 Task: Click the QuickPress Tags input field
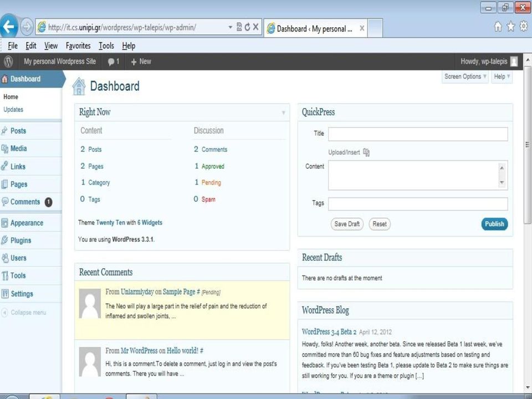click(418, 204)
